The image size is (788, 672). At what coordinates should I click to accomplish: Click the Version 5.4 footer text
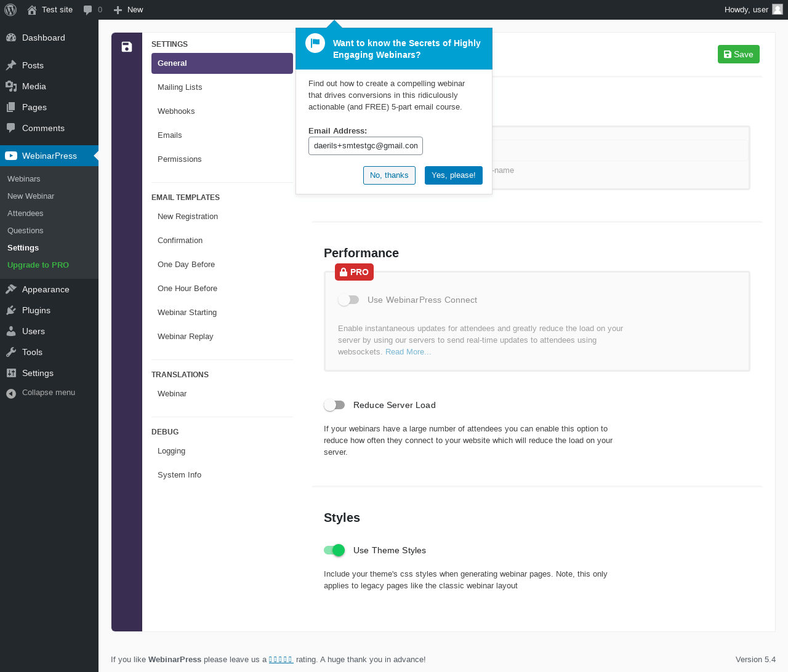(755, 660)
